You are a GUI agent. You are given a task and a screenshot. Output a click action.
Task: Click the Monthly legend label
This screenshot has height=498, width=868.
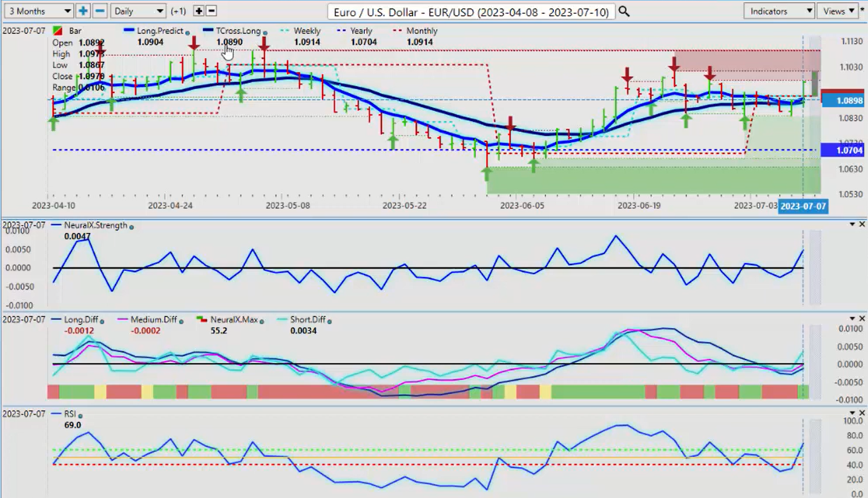tap(422, 31)
